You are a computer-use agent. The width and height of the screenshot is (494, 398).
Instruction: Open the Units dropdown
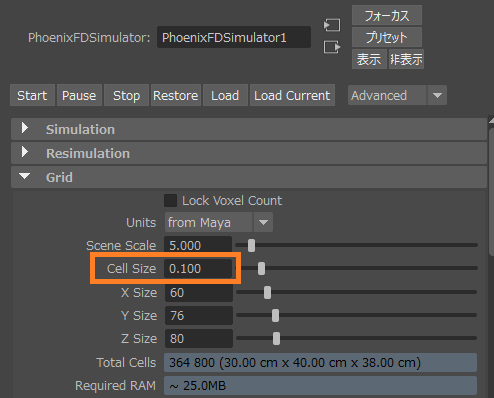pos(219,222)
